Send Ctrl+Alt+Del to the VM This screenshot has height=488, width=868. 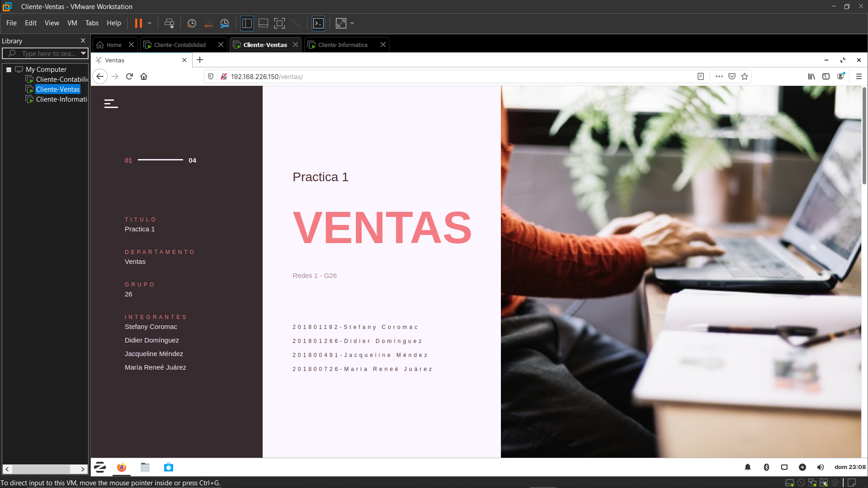click(x=169, y=23)
